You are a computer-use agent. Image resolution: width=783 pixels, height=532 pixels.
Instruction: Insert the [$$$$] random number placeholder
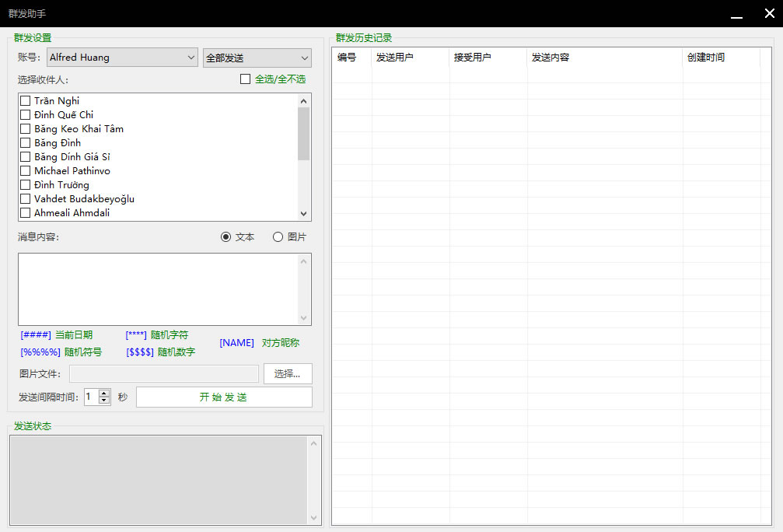point(140,352)
